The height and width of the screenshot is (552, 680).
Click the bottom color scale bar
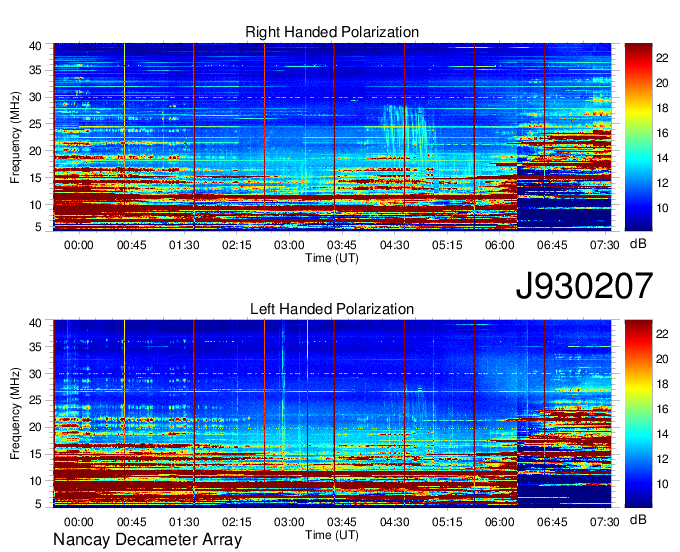638,414
